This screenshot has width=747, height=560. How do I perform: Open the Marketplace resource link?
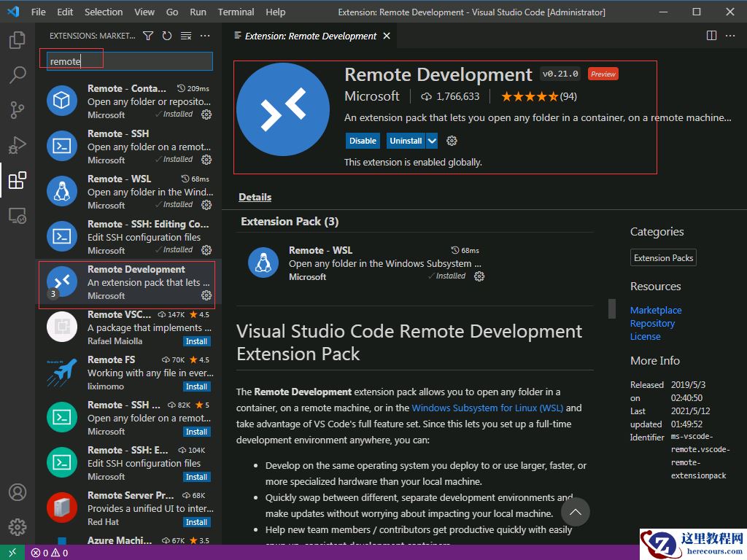click(656, 310)
